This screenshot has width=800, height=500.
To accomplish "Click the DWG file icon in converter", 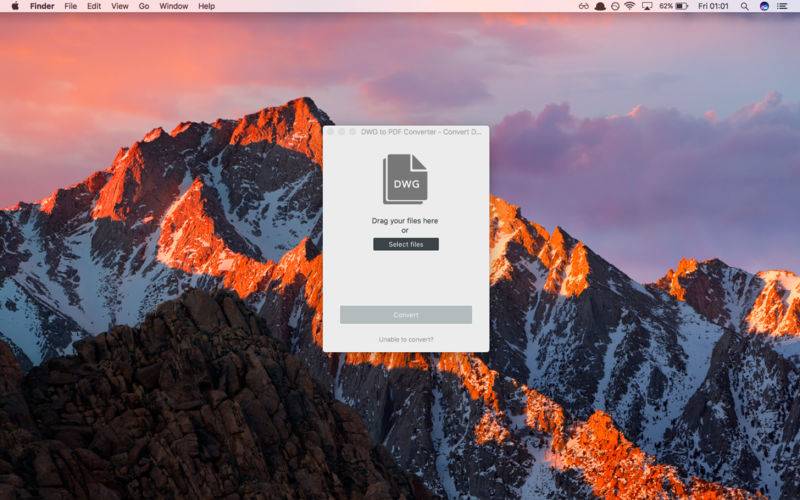I will [x=406, y=179].
